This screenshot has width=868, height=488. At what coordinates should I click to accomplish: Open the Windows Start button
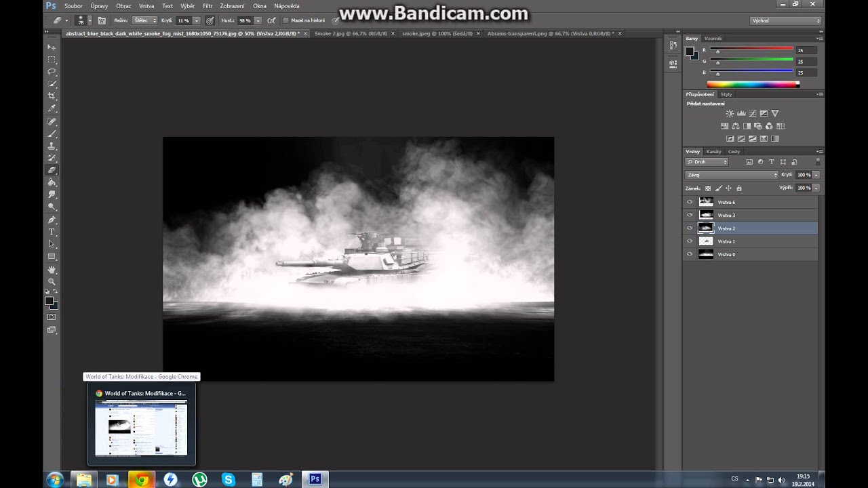tap(55, 479)
